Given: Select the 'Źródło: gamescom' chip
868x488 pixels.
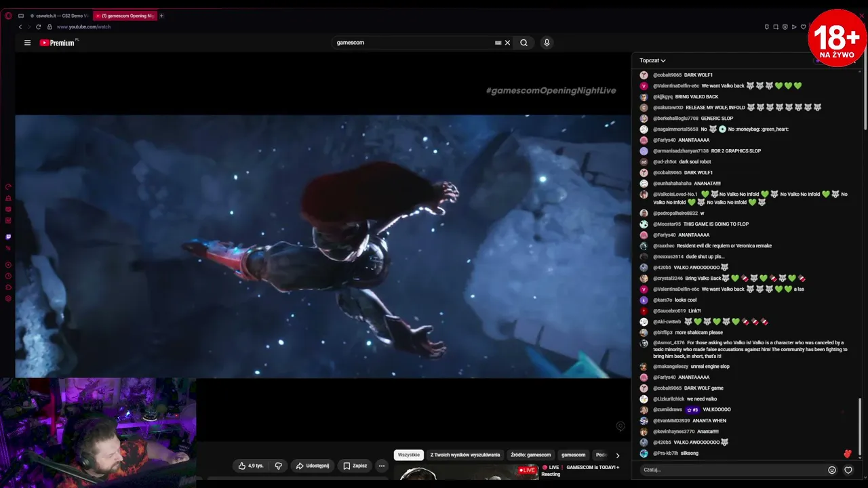Looking at the screenshot, I should pos(531,455).
